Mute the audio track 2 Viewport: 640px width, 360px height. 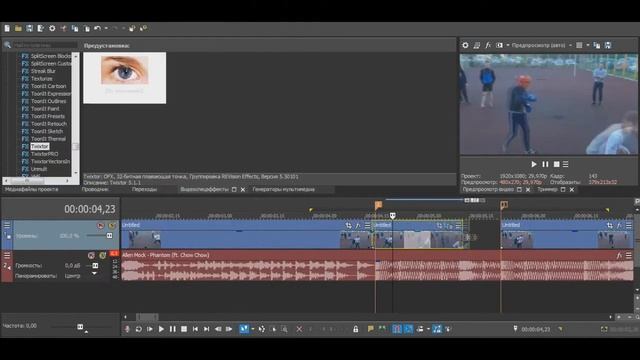click(x=91, y=256)
